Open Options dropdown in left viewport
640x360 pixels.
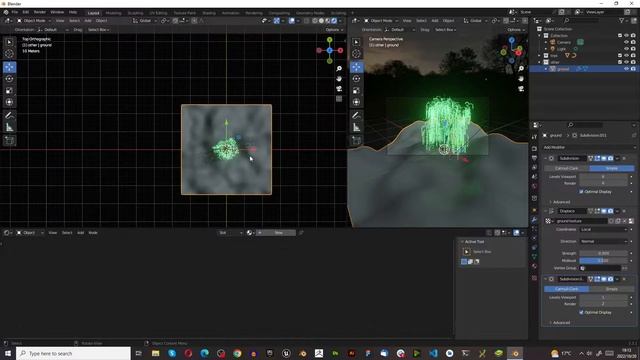pos(334,30)
